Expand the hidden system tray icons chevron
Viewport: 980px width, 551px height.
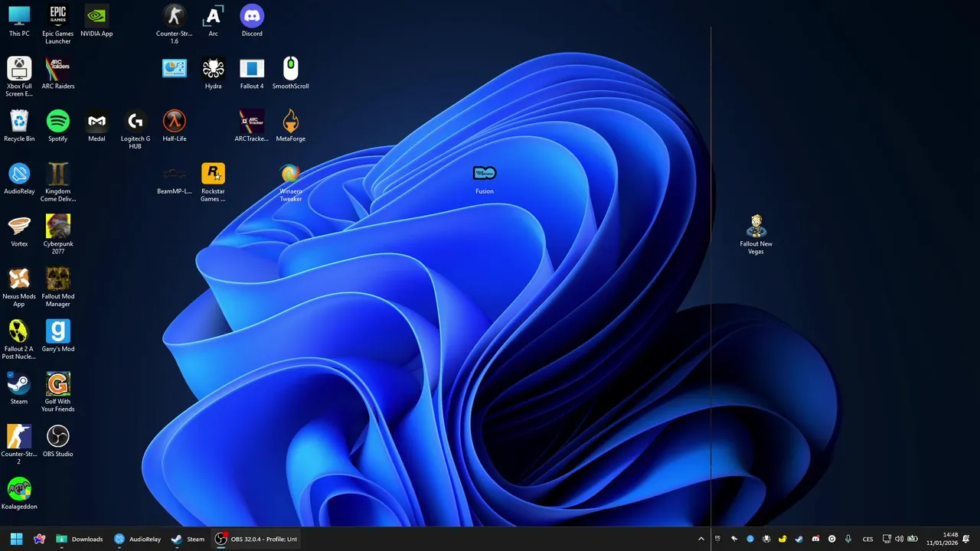click(701, 539)
